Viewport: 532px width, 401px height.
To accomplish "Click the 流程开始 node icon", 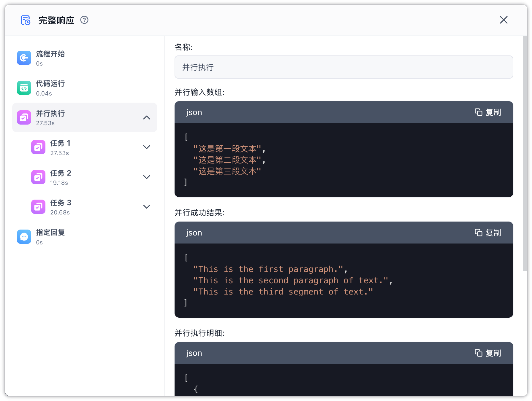I will point(24,58).
